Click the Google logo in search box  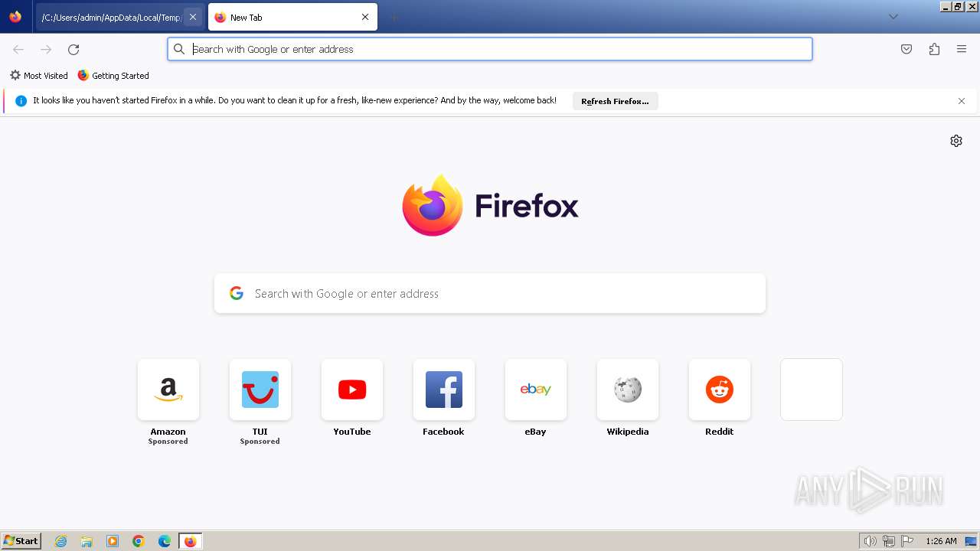click(x=237, y=293)
